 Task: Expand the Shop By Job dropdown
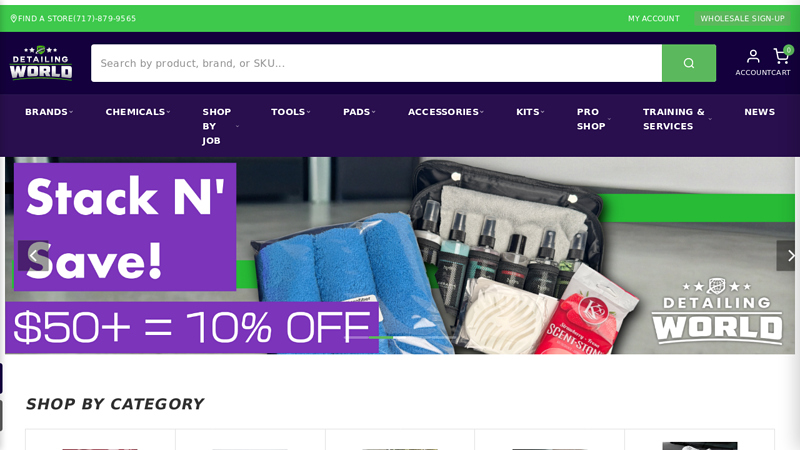tap(220, 126)
